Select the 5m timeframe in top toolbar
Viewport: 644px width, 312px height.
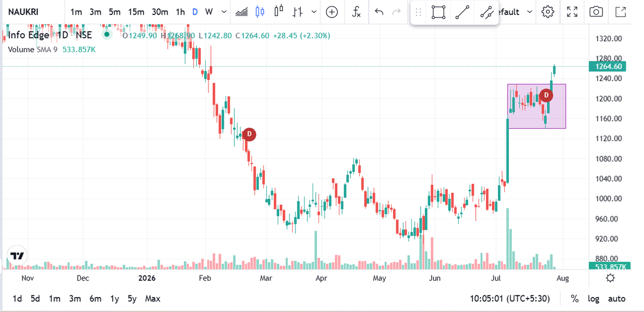(114, 12)
